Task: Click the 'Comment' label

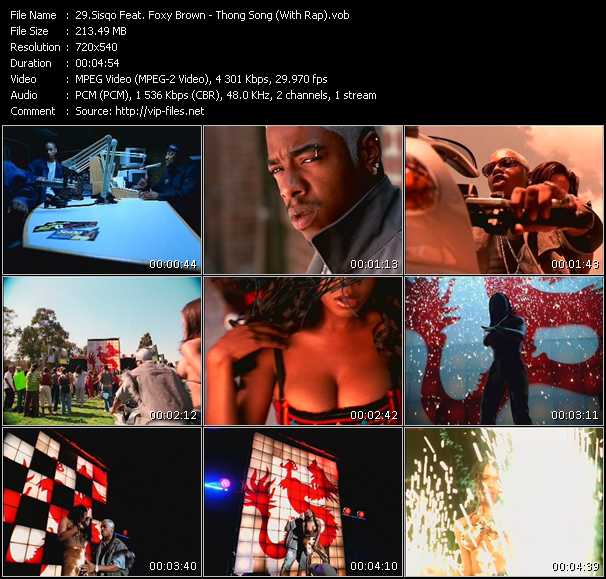Action: [x=33, y=111]
